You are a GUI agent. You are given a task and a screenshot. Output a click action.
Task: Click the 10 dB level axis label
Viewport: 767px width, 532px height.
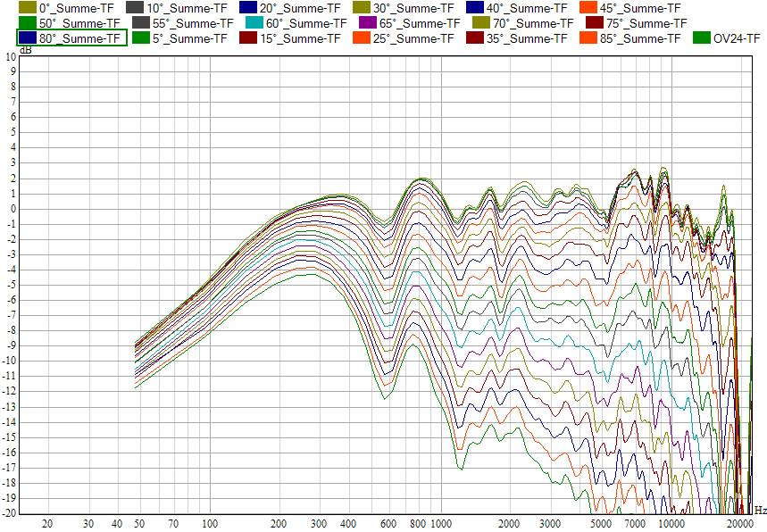pyautogui.click(x=11, y=57)
